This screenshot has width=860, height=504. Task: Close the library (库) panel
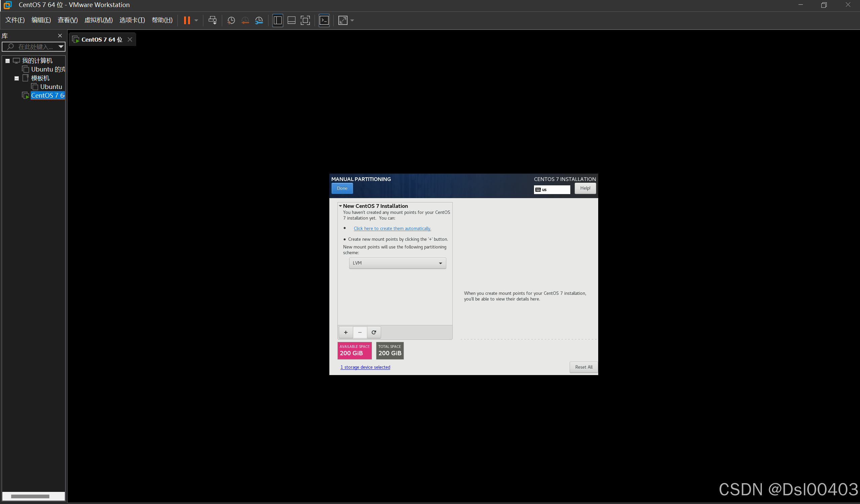(x=60, y=36)
